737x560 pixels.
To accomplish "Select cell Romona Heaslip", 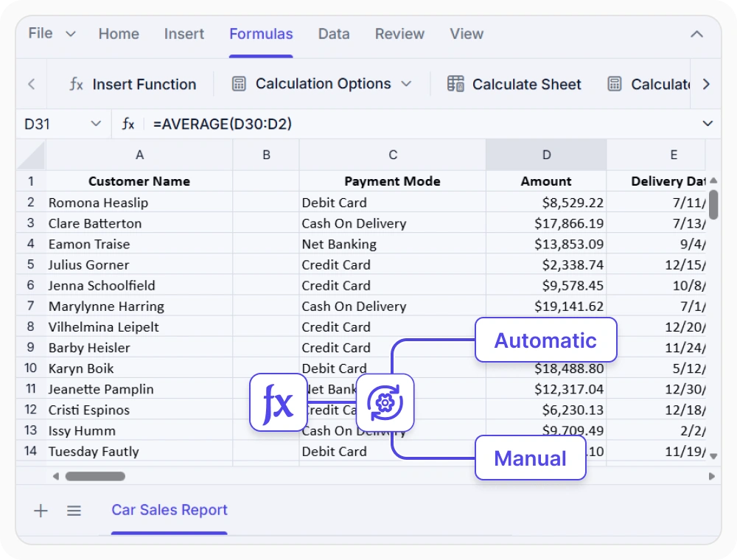I will click(139, 203).
